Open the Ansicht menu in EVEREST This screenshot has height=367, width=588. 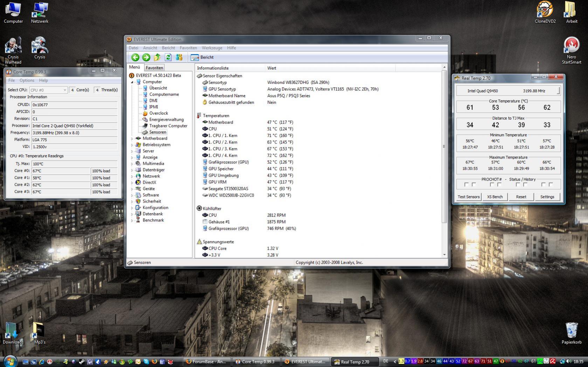coord(150,48)
